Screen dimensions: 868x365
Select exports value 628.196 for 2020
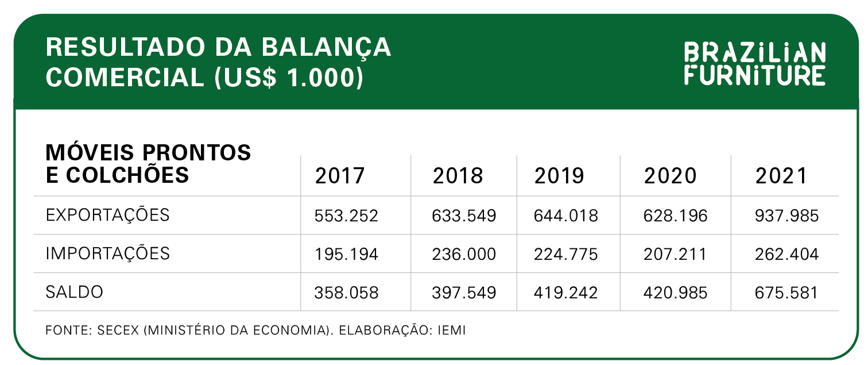676,216
